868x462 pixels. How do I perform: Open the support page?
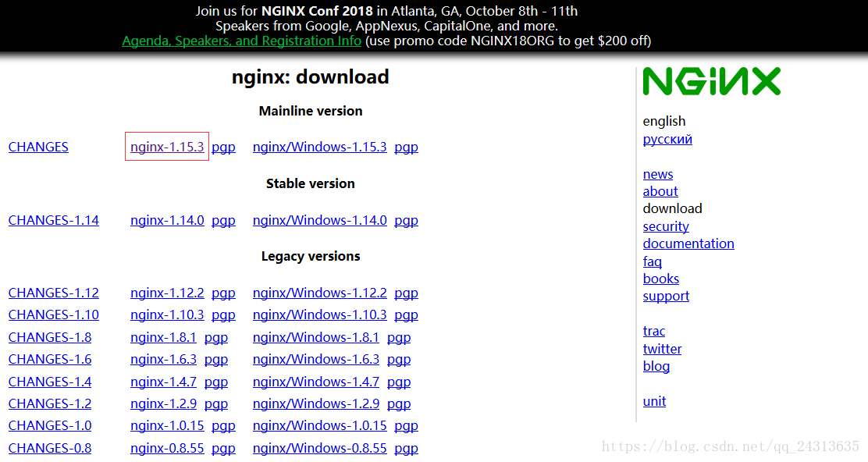[666, 297]
